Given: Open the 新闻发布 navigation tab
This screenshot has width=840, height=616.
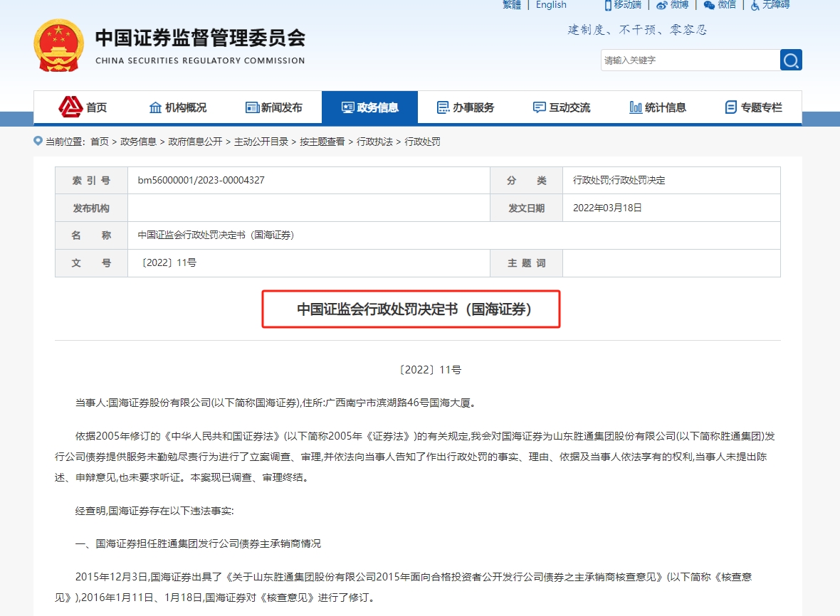Looking at the screenshot, I should (x=274, y=107).
